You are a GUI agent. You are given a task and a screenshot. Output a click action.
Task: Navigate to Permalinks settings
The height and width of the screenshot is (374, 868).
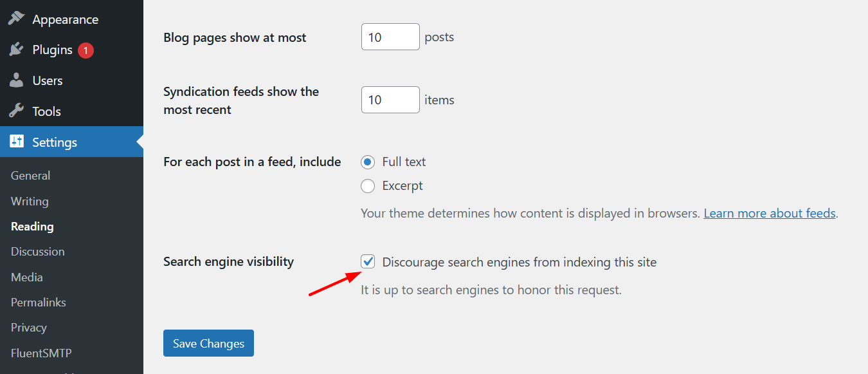(x=39, y=303)
